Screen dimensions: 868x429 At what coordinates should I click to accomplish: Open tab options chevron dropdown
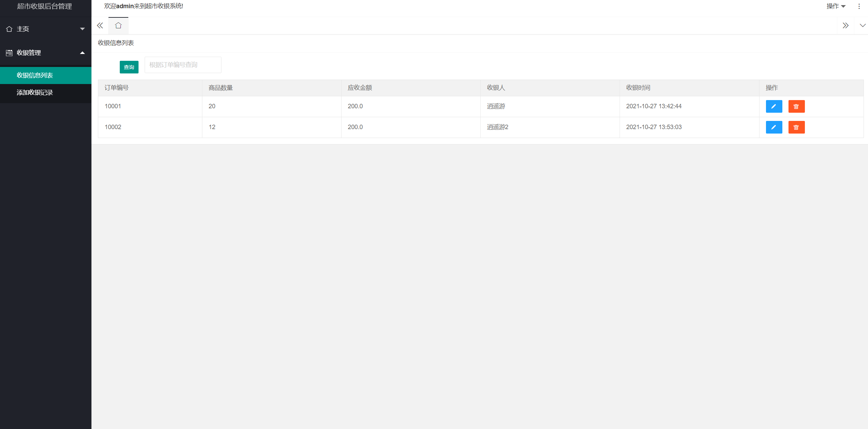tap(862, 26)
